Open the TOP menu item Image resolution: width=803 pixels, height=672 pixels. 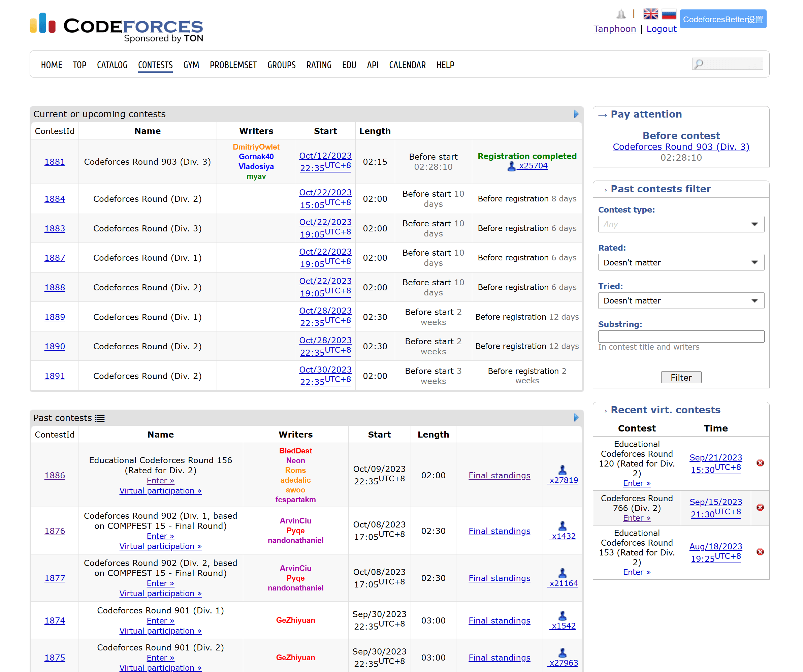[79, 65]
